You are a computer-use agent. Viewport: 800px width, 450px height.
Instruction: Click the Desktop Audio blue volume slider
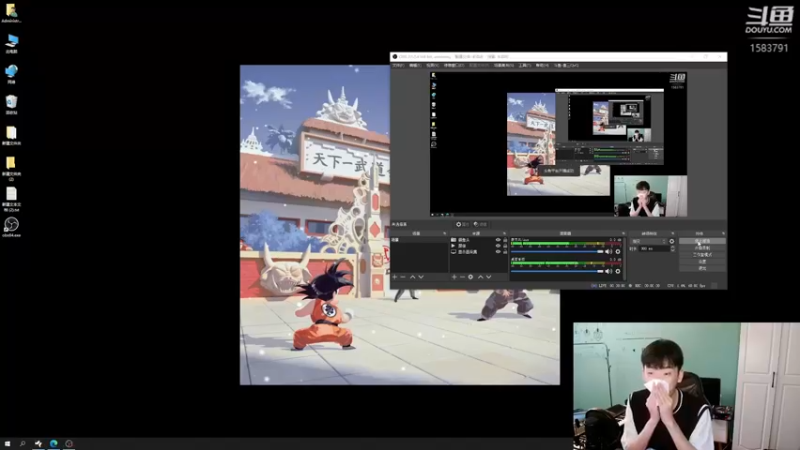point(557,271)
